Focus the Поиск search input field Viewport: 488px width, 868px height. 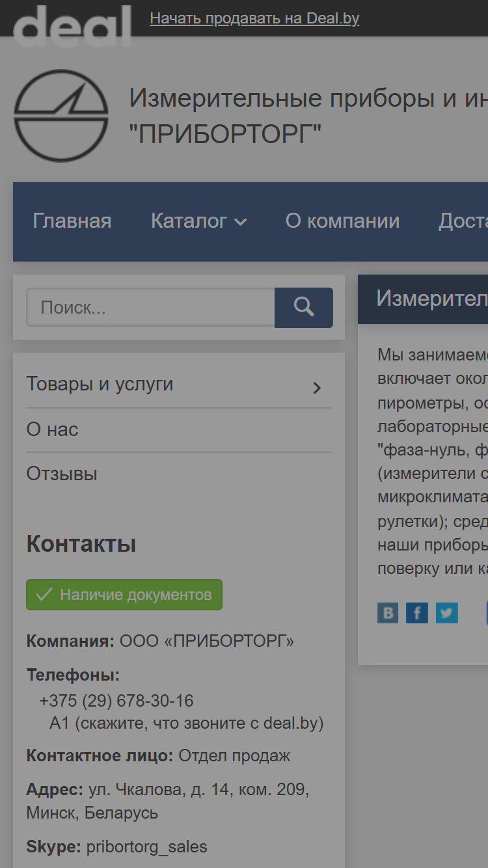(x=150, y=308)
